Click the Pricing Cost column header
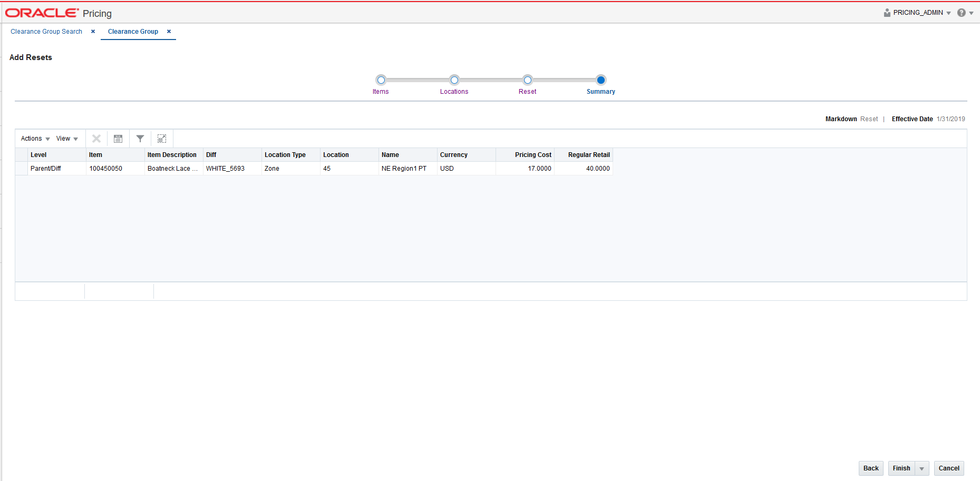 pyautogui.click(x=525, y=155)
